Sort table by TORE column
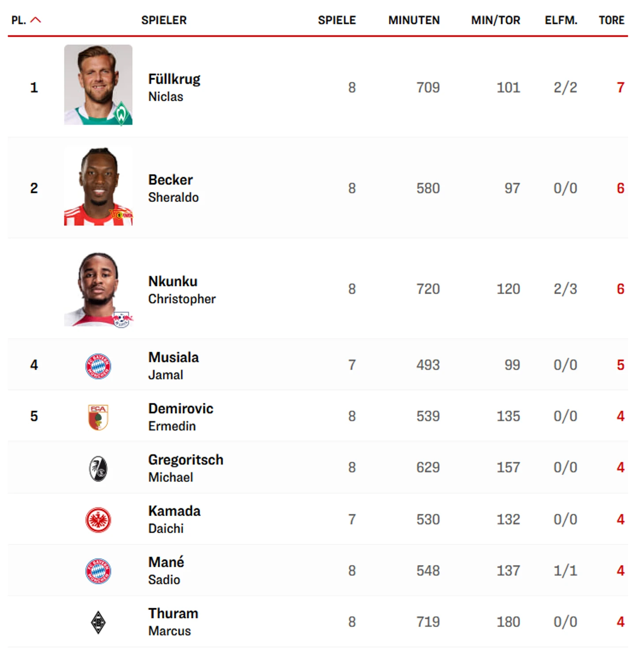This screenshot has height=648, width=644. [611, 20]
